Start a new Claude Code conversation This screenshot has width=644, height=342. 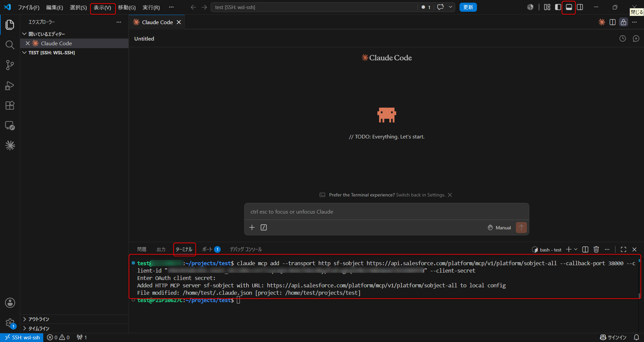tap(636, 39)
